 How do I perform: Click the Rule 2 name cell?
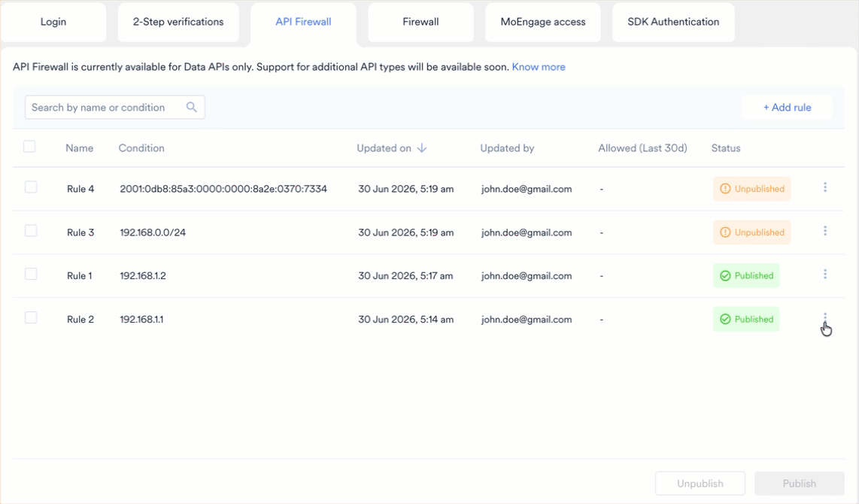80,320
